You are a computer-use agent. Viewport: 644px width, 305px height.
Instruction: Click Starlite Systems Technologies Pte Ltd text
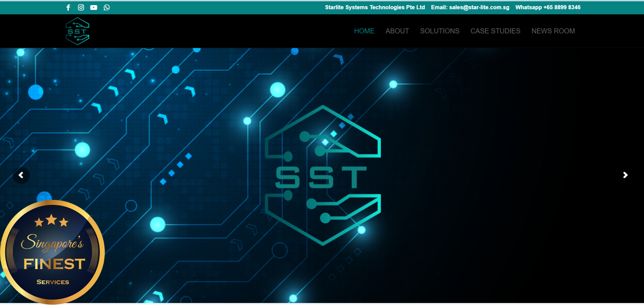click(x=375, y=7)
